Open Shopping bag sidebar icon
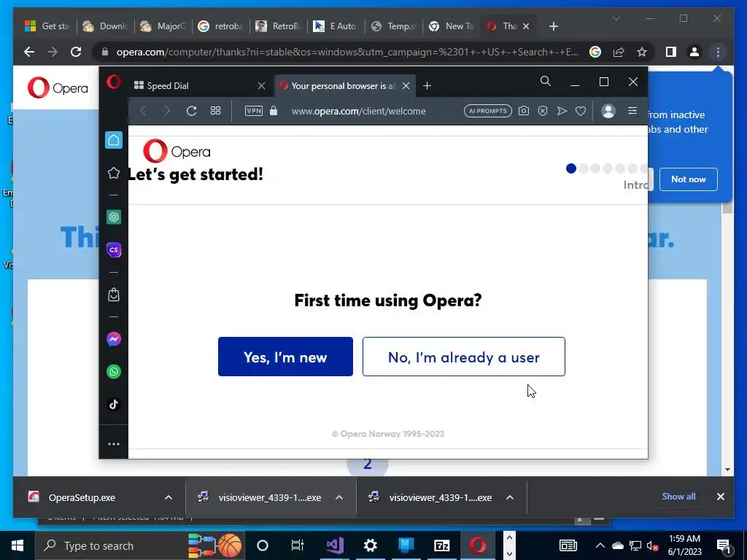 click(x=113, y=295)
